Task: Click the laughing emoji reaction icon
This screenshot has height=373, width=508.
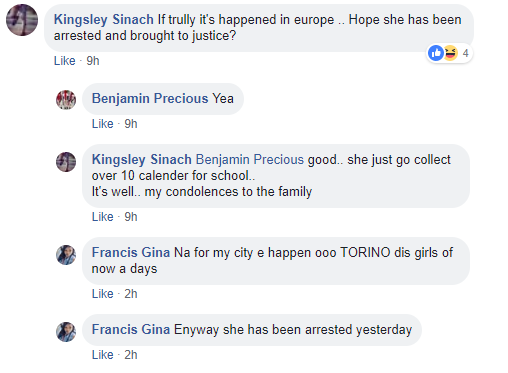Action: pyautogui.click(x=450, y=53)
